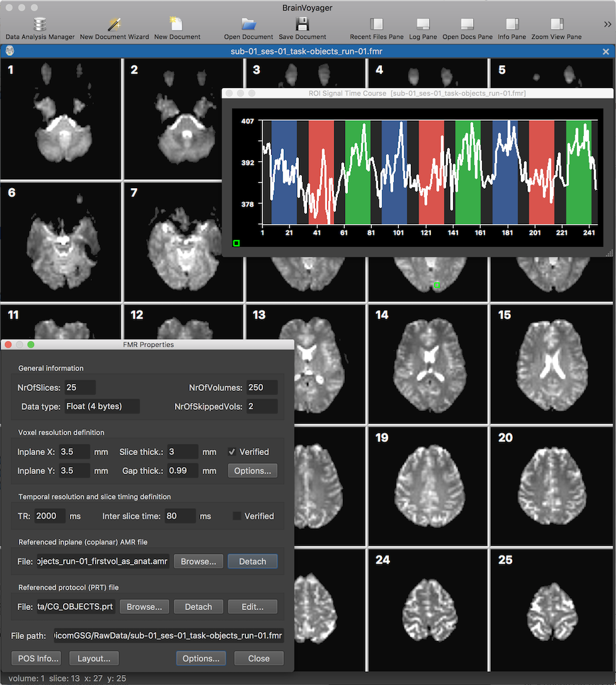Viewport: 616px width, 685px height.
Task: Click first green condition block in time course
Action: tap(357, 172)
